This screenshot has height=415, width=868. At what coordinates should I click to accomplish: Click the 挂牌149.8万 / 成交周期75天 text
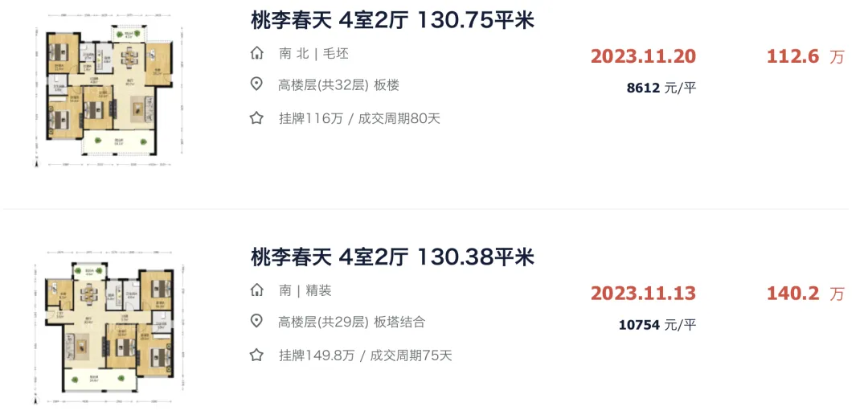pyautogui.click(x=366, y=355)
